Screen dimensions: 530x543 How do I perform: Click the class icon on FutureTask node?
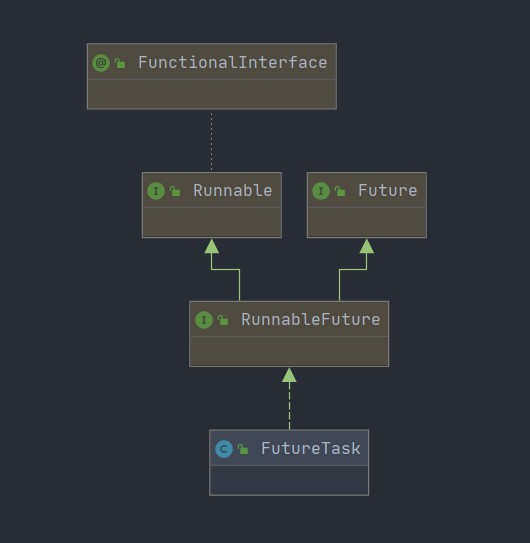coord(224,449)
